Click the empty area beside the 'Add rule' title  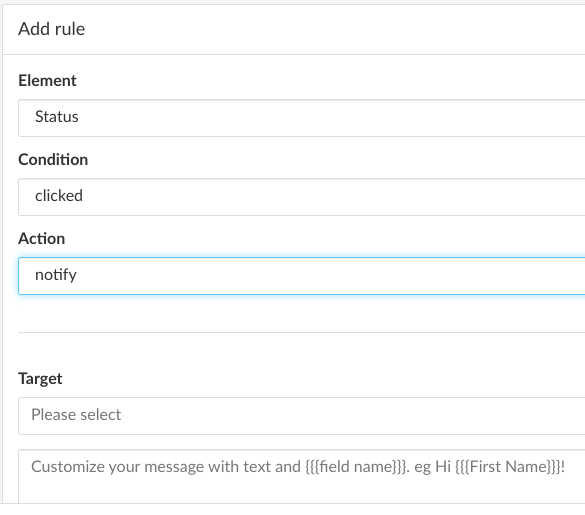pyautogui.click(x=336, y=29)
